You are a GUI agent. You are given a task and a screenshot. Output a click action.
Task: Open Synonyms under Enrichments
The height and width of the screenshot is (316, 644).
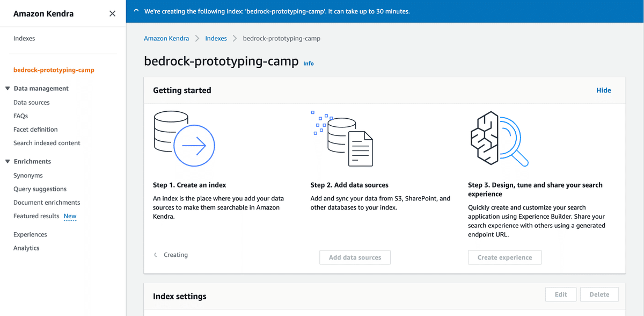pyautogui.click(x=28, y=176)
